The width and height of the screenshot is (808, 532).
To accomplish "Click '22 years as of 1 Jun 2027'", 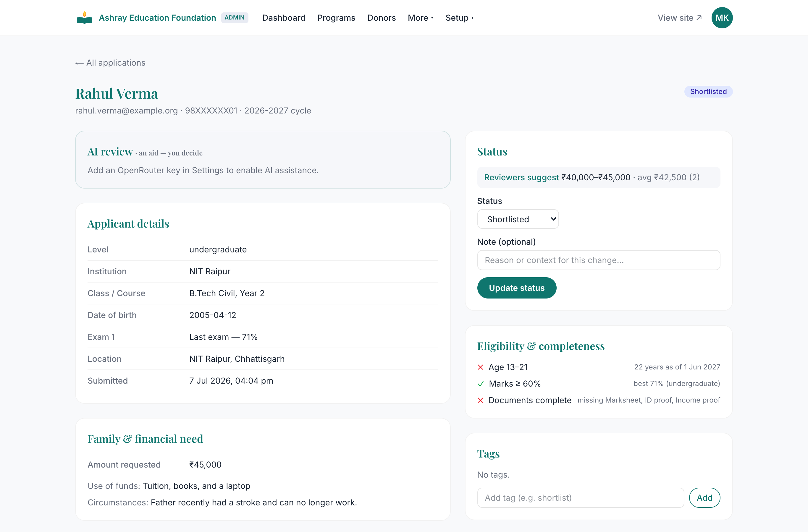I will click(677, 367).
